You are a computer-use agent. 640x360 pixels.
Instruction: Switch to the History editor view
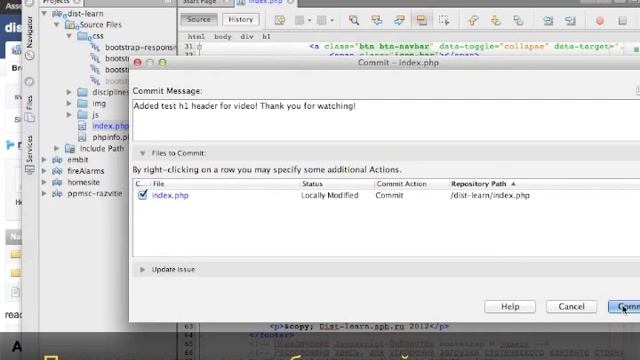[241, 19]
